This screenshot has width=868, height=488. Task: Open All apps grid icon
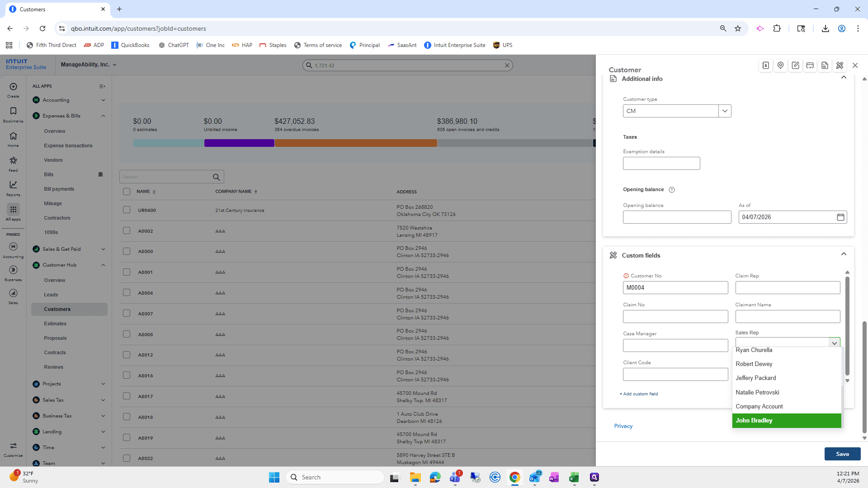[x=13, y=210]
